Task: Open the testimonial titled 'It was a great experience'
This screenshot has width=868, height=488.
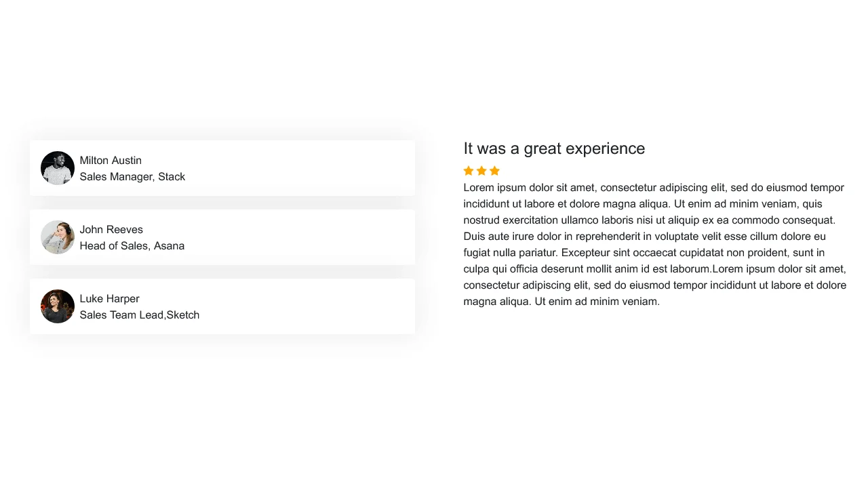Action: [553, 148]
